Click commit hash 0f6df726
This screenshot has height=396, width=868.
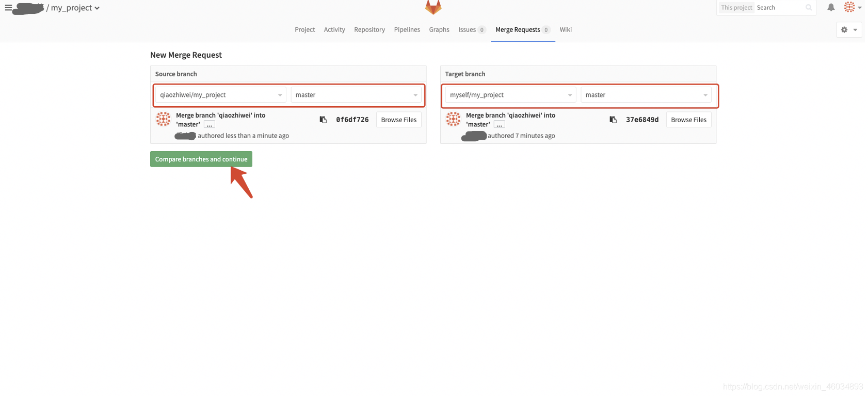pyautogui.click(x=352, y=120)
